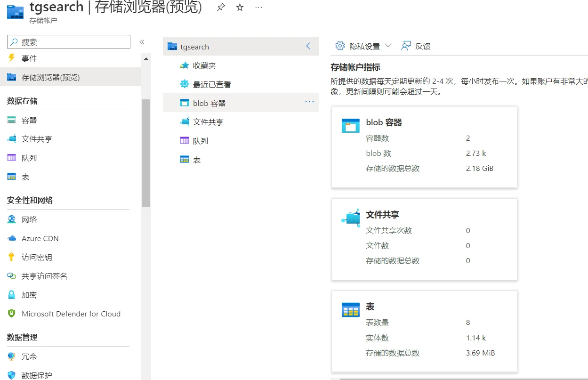The width and height of the screenshot is (588, 380).
Task: Collapse the left menu with double chevron
Action: coord(141,42)
